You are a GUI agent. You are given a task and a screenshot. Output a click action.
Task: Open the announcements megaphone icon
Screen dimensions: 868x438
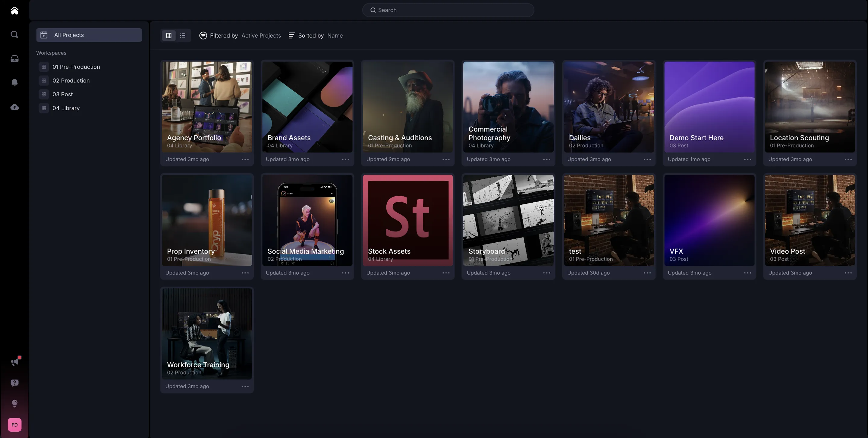[x=14, y=362]
